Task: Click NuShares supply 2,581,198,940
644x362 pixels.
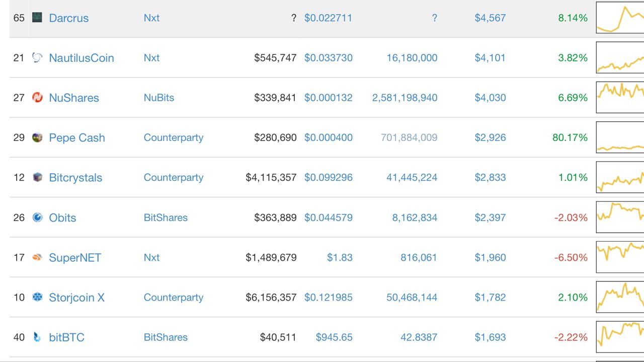Action: (x=405, y=98)
